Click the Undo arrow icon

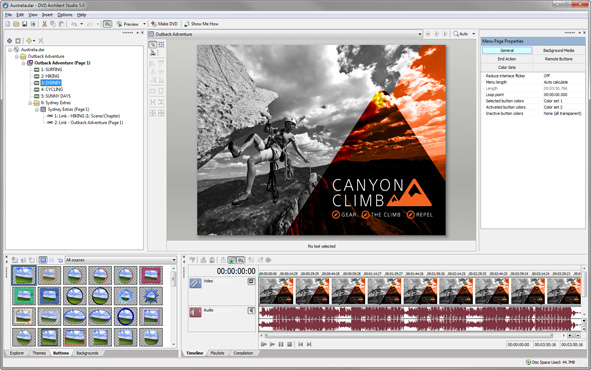coord(74,24)
